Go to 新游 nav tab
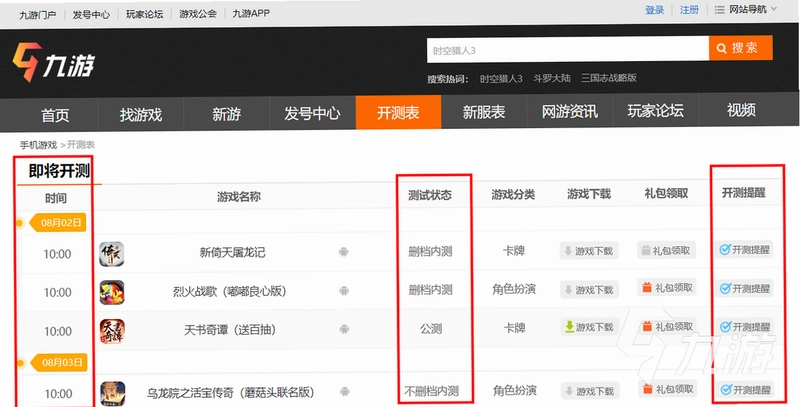 (x=227, y=114)
